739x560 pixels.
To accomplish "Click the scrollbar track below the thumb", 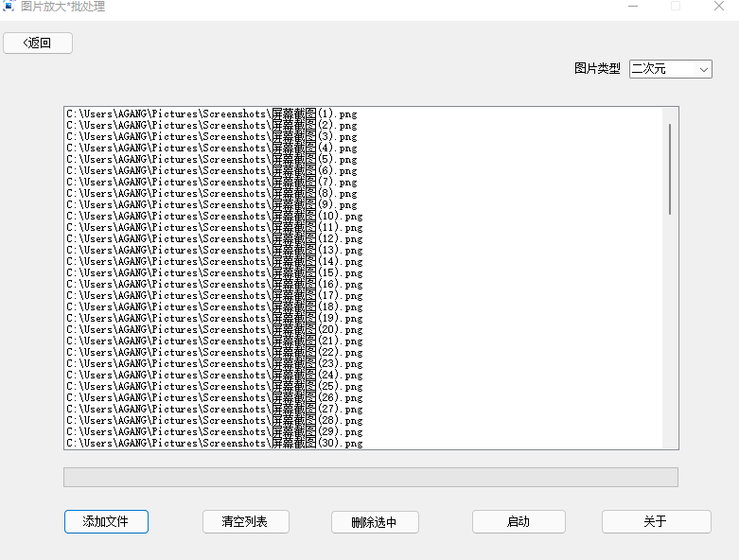I will 670,331.
